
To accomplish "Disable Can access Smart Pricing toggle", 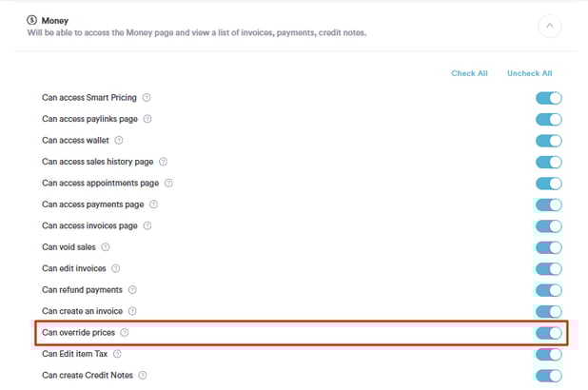I will [x=549, y=98].
